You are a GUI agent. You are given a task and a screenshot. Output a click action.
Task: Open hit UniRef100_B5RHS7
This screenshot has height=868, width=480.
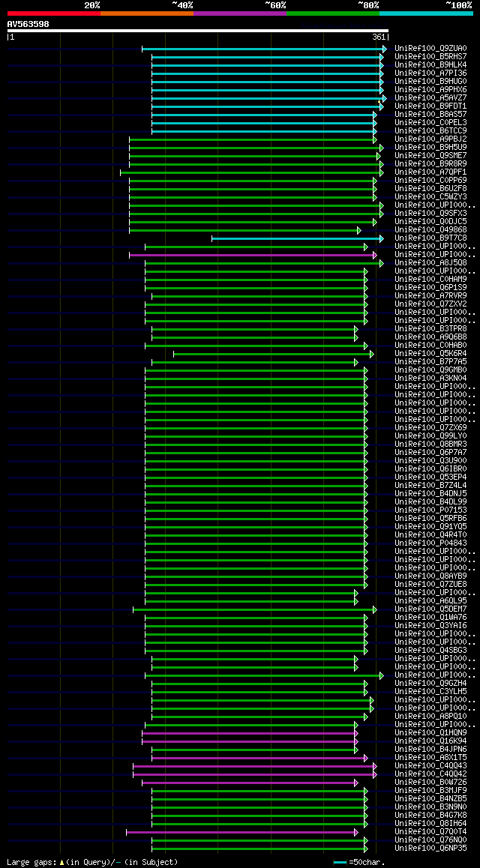(430, 57)
